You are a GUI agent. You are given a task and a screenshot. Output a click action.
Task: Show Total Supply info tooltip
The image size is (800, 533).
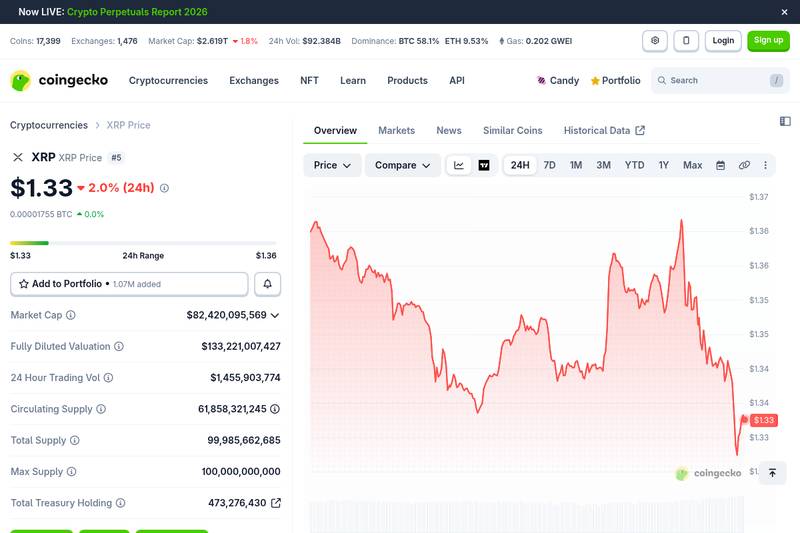74,440
